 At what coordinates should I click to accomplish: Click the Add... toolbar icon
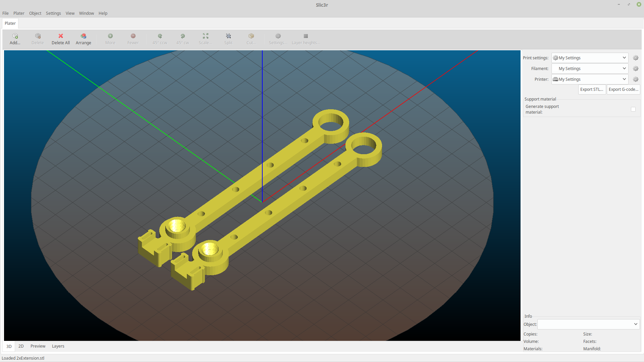15,36
